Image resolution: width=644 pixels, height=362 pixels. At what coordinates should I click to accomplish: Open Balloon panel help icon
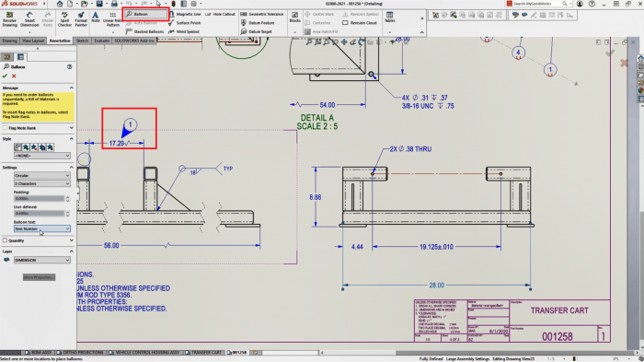click(x=69, y=66)
